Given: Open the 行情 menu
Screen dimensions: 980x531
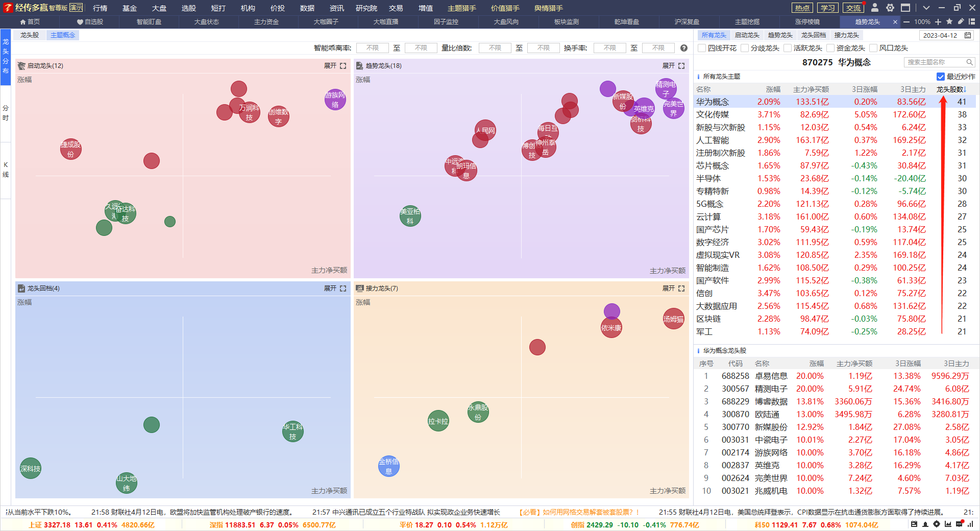Looking at the screenshot, I should [x=100, y=8].
